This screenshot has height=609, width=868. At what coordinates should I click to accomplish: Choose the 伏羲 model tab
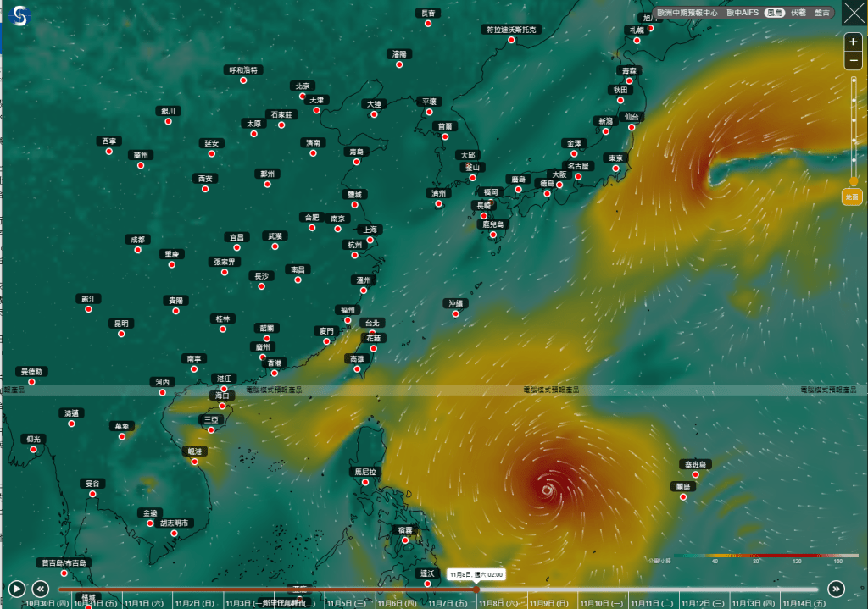(798, 13)
